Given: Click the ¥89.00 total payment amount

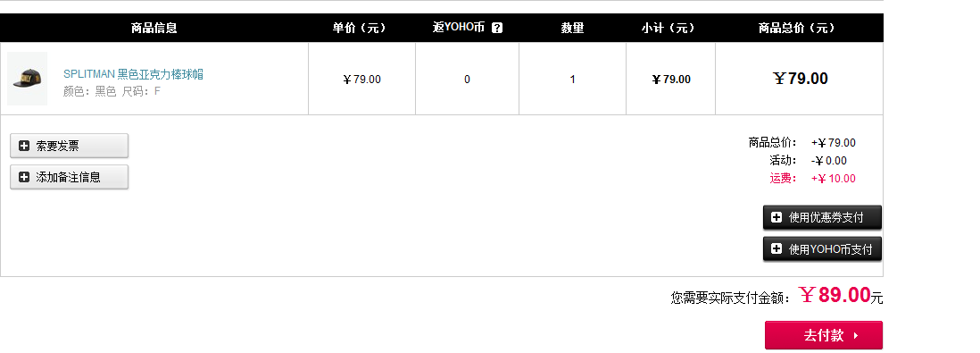Looking at the screenshot, I should pos(835,295).
